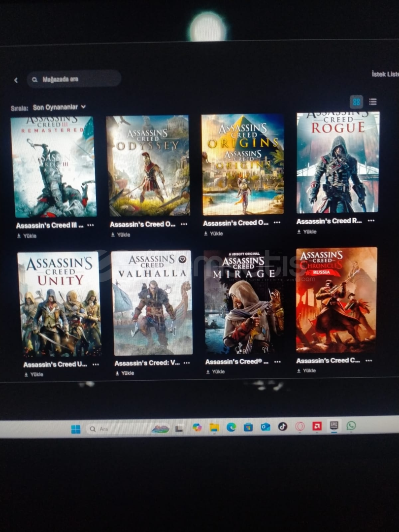Open TikTok from the taskbar
Image resolution: width=399 pixels, height=532 pixels.
[x=283, y=427]
